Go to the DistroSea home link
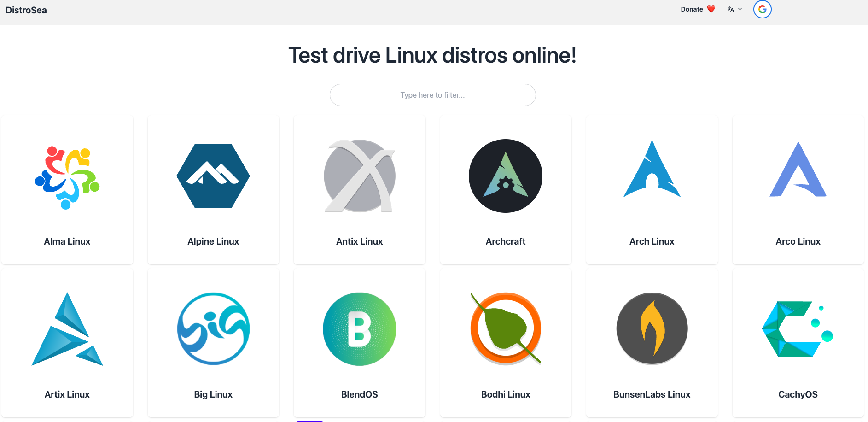Viewport: 868px width, 422px height. [26, 10]
